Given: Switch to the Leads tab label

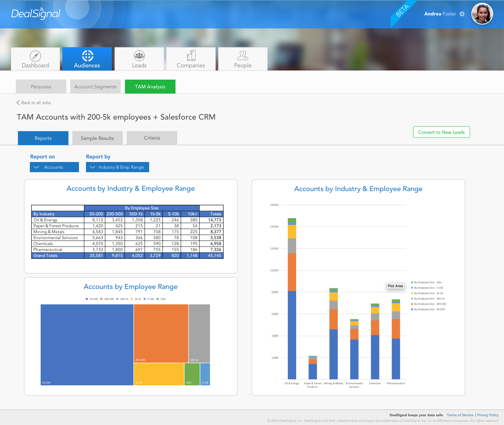Looking at the screenshot, I should pos(139,66).
